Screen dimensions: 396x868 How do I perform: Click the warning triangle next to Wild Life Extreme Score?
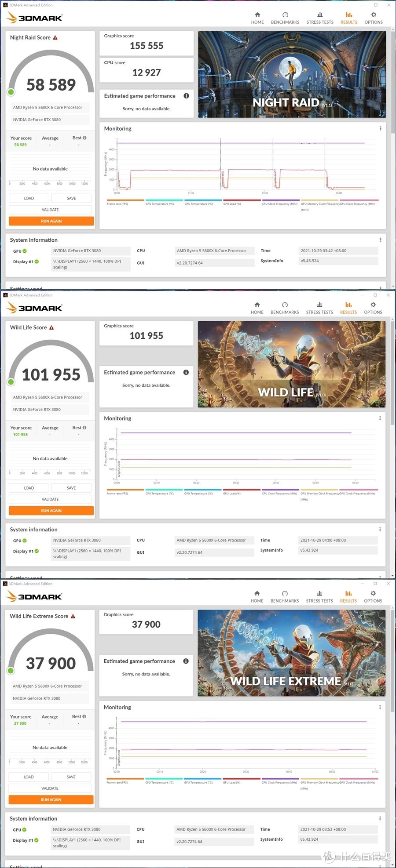coord(73,616)
